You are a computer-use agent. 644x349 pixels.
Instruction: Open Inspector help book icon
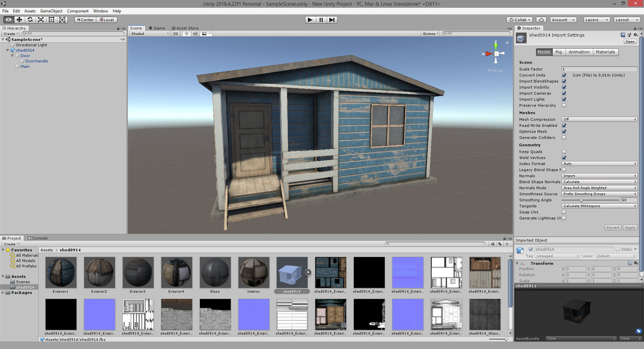click(623, 35)
